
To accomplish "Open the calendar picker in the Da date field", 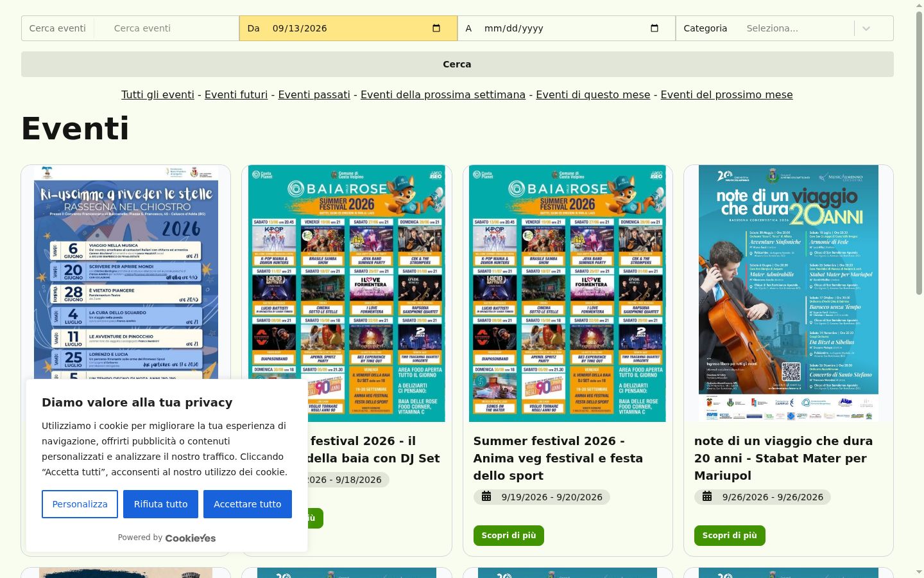I will [x=436, y=28].
